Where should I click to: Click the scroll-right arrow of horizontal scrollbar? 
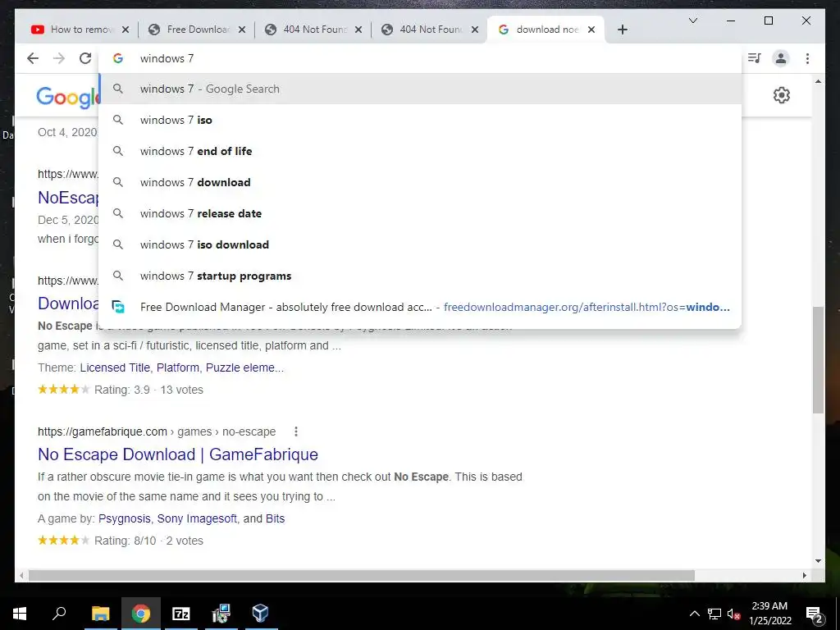(x=804, y=575)
